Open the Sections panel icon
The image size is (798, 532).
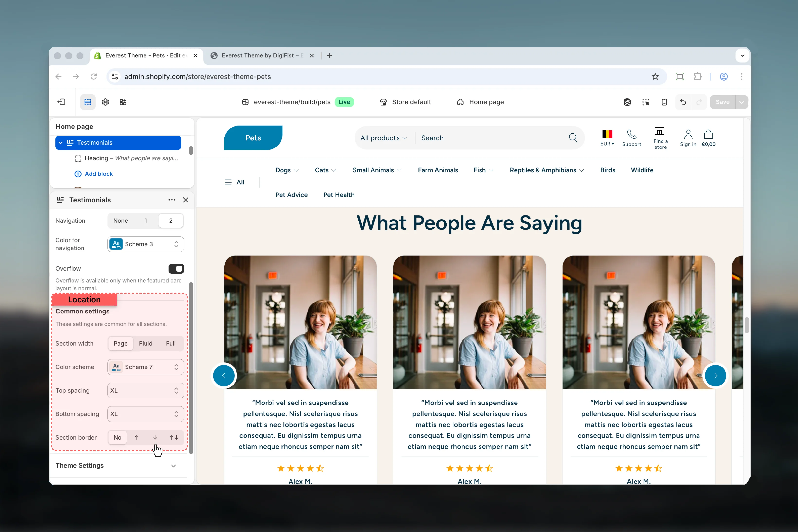pos(88,102)
